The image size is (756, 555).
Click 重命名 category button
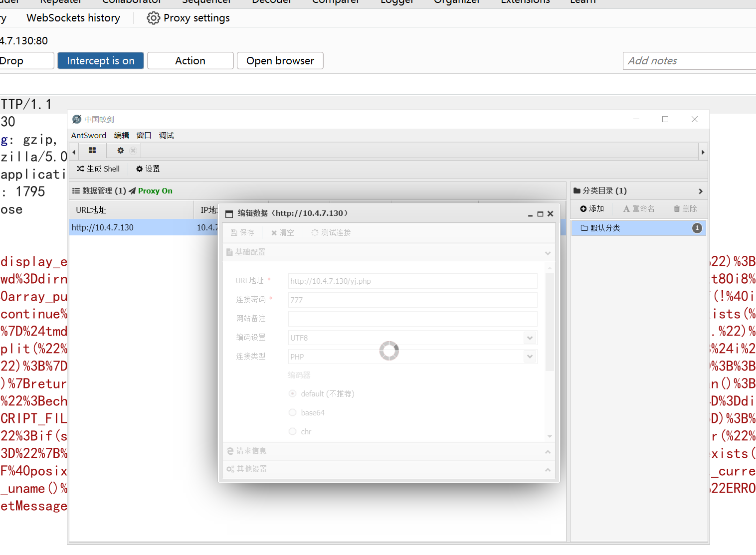tap(639, 209)
